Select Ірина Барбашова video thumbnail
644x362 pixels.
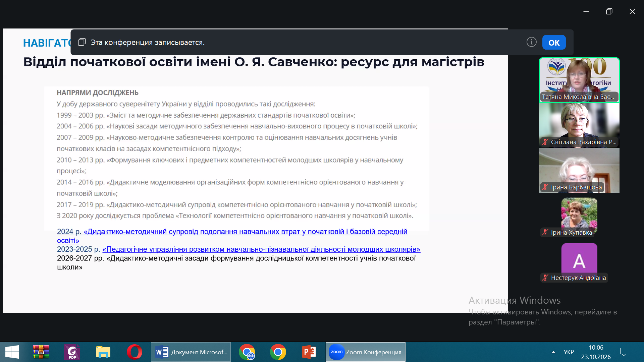[579, 170]
